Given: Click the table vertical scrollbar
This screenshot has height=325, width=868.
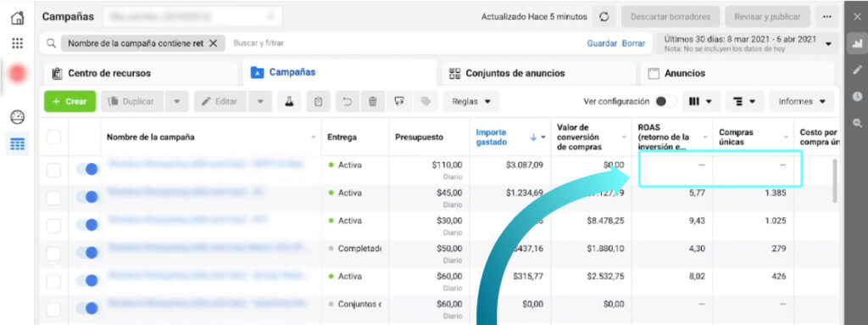Looking at the screenshot, I should tap(834, 180).
